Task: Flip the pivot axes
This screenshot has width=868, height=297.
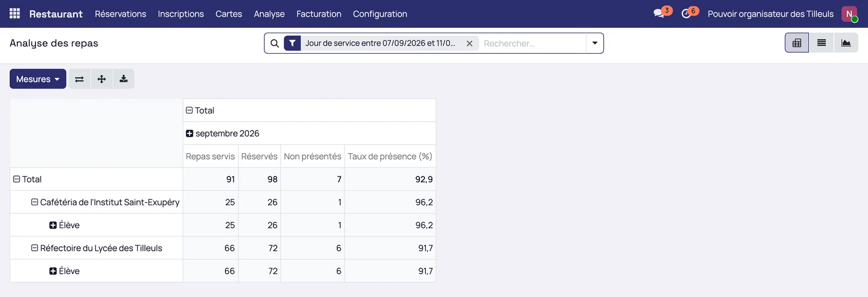Action: pyautogui.click(x=79, y=79)
